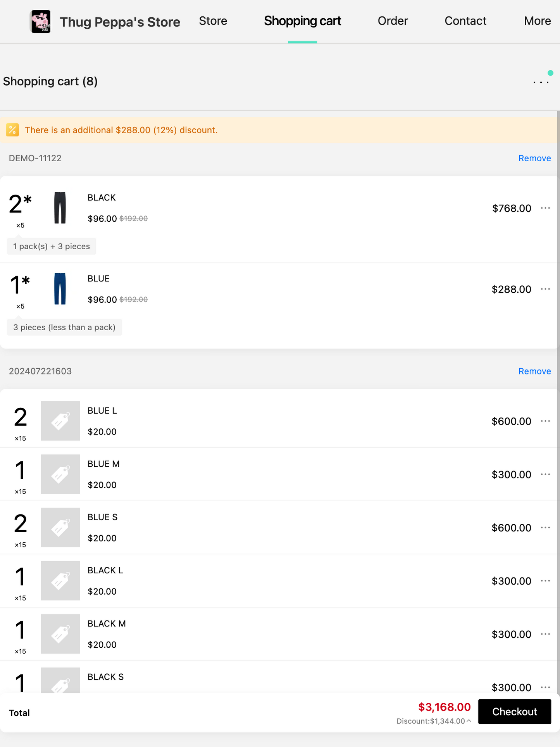Expand the discount details caret near the total

pos(469,721)
